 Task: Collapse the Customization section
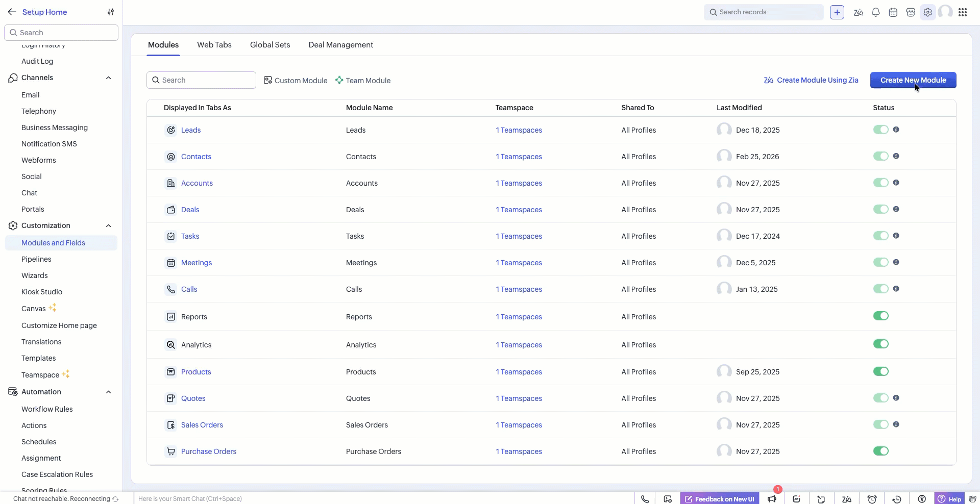[x=108, y=225]
